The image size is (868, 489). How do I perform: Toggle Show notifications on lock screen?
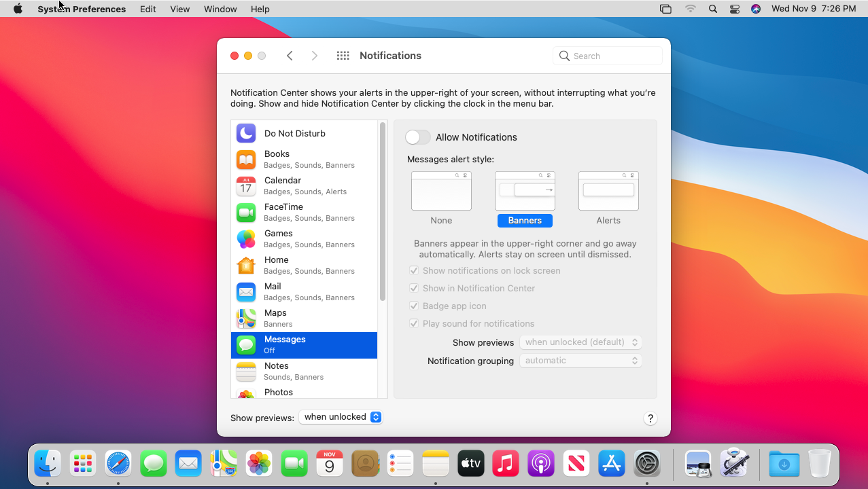414,270
